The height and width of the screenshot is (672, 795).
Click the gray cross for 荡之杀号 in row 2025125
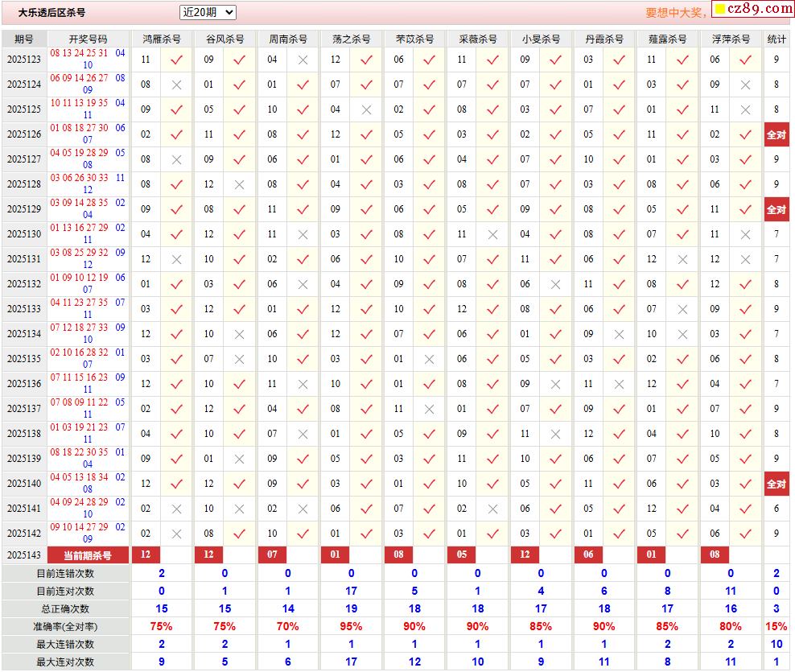click(366, 109)
